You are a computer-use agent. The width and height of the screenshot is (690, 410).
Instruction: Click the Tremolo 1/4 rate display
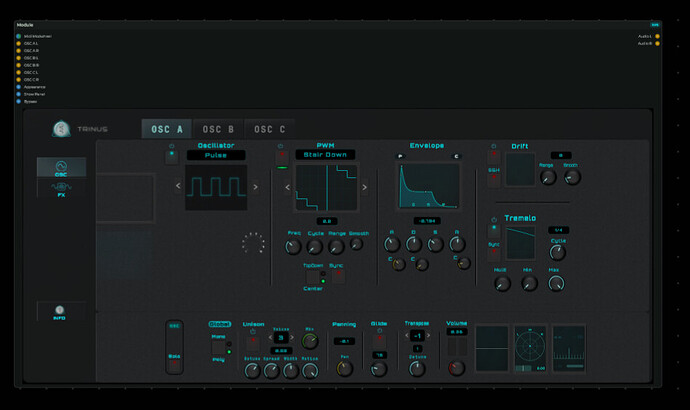[558, 230]
